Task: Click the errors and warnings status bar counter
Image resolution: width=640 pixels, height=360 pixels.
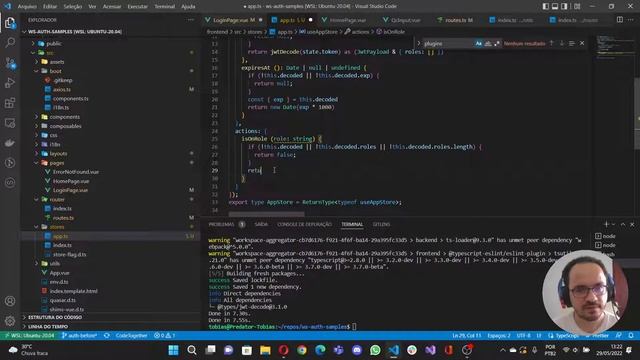Action: (164, 336)
